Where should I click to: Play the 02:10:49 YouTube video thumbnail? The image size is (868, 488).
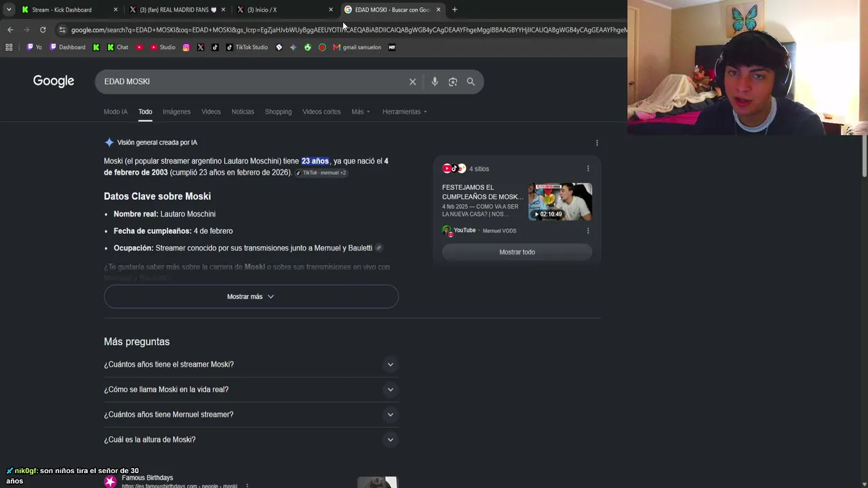560,202
